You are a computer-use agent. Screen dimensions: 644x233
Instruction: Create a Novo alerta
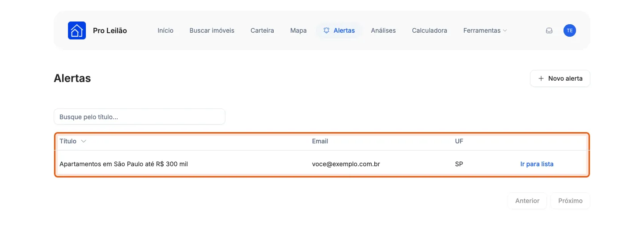click(560, 78)
